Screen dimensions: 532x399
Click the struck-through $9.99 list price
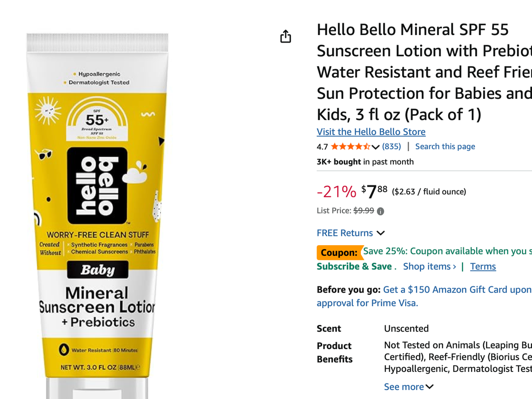click(x=363, y=211)
